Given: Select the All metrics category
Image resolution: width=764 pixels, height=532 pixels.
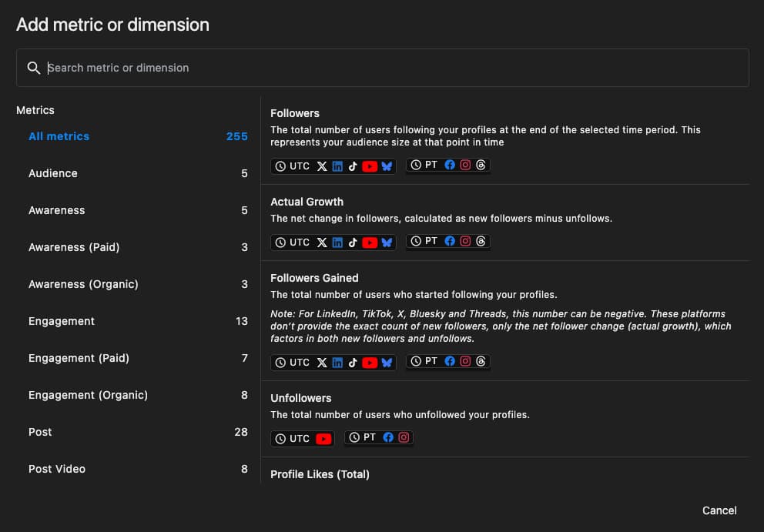Looking at the screenshot, I should tap(59, 136).
